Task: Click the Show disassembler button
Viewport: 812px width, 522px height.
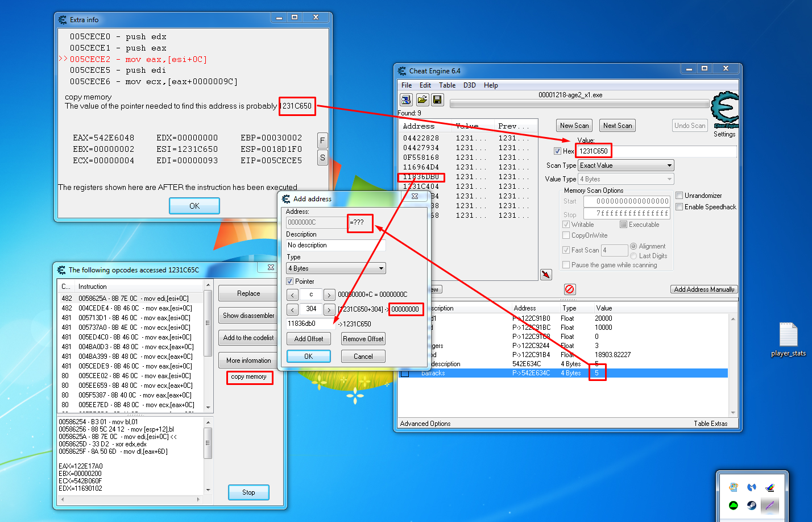Action: (248, 316)
